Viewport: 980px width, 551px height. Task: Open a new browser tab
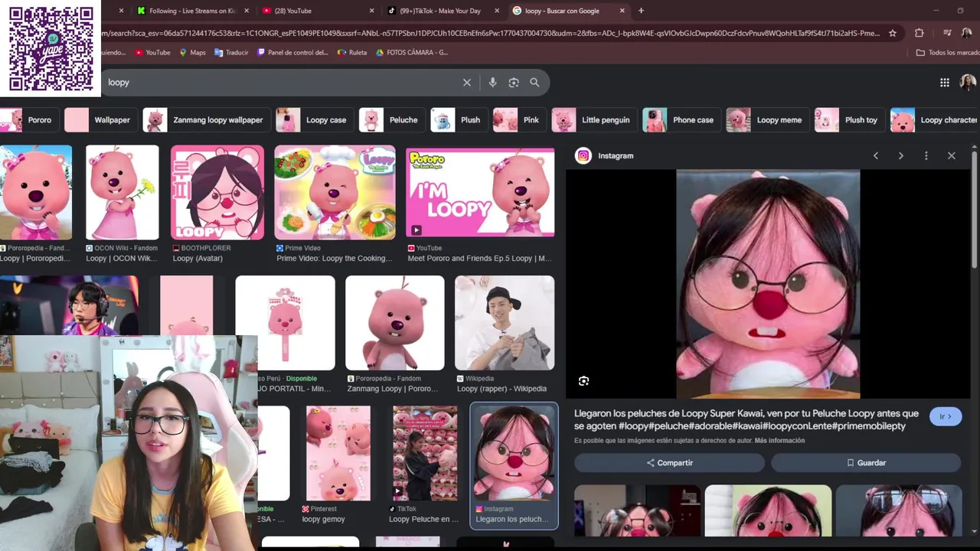coord(641,11)
